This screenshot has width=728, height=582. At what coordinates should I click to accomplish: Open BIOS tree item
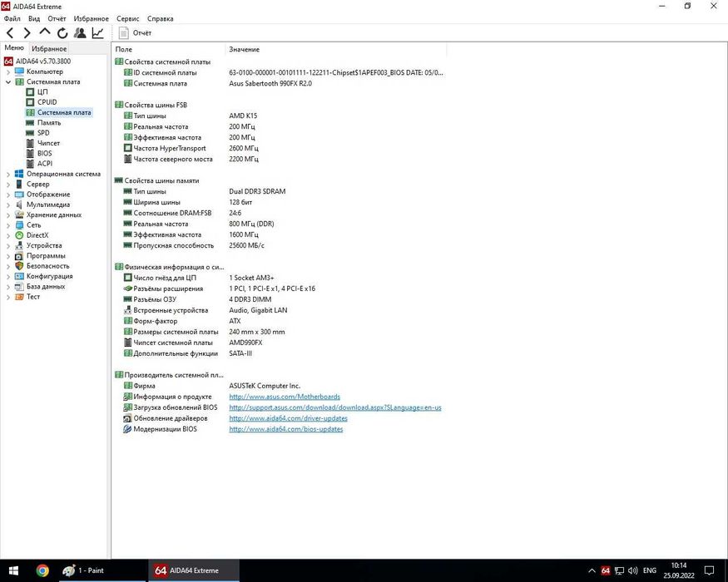(x=45, y=153)
